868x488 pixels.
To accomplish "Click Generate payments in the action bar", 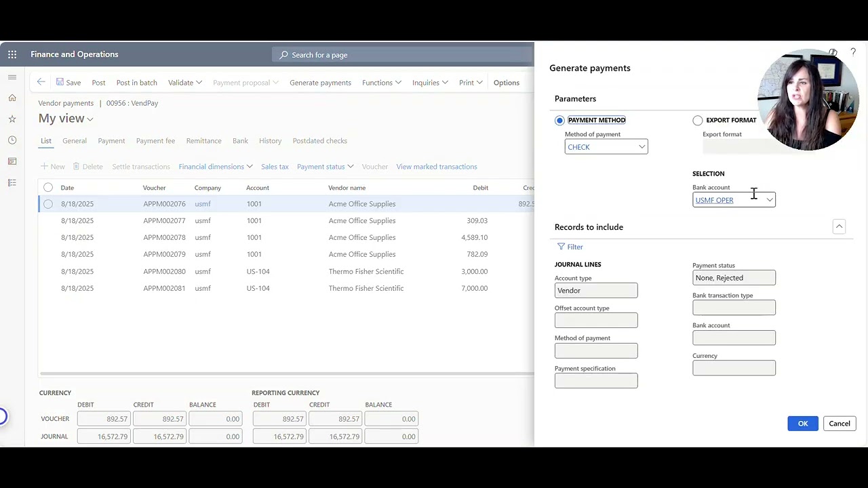I will [x=320, y=83].
